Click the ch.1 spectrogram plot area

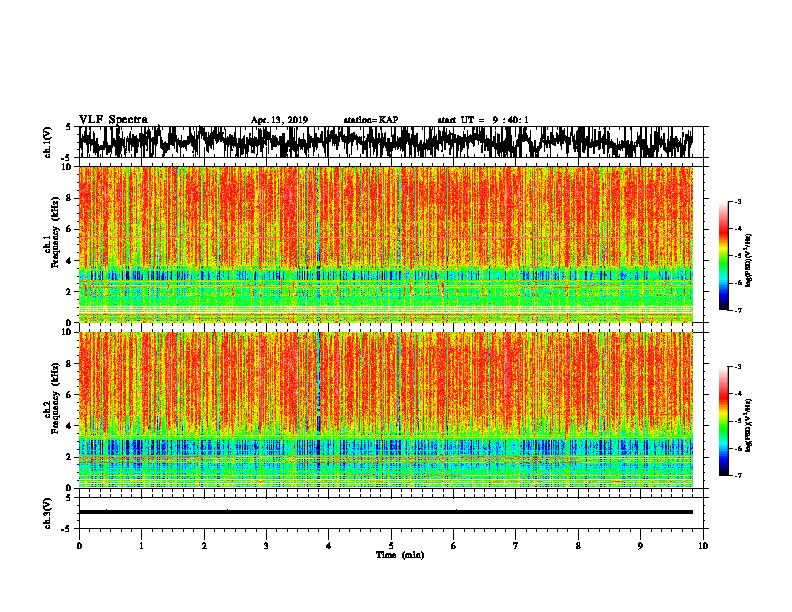(x=386, y=244)
